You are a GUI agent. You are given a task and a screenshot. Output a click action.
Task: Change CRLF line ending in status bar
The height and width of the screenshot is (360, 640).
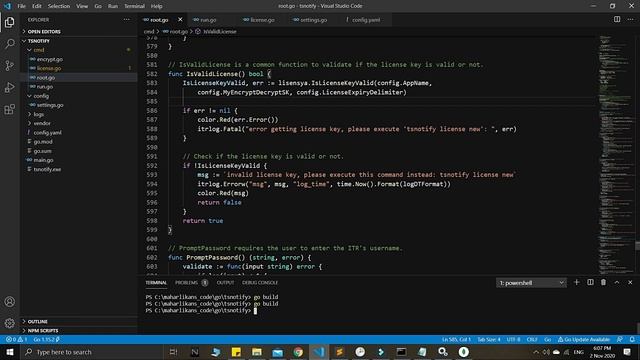coord(532,339)
